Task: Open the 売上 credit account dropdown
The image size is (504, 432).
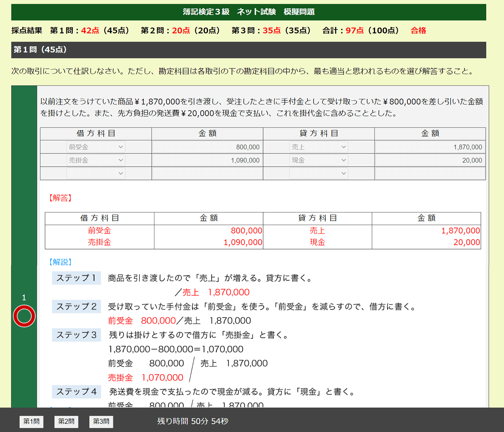Action: coord(319,147)
